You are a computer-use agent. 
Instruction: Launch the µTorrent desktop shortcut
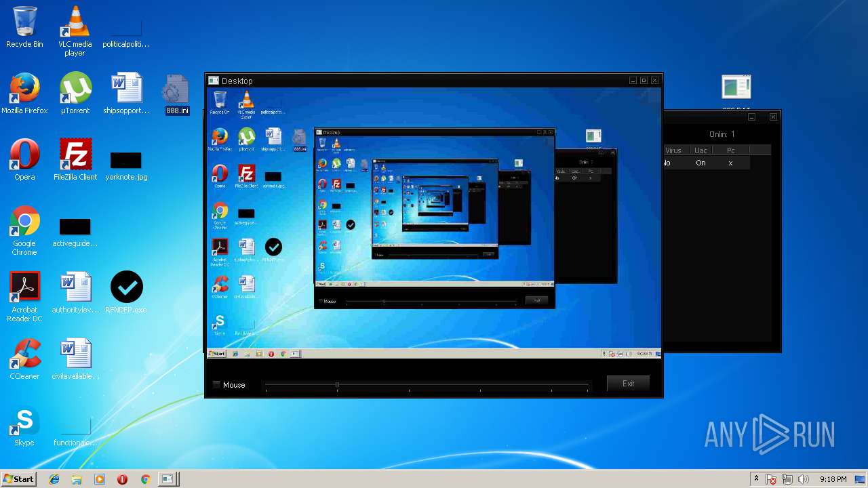[x=75, y=94]
